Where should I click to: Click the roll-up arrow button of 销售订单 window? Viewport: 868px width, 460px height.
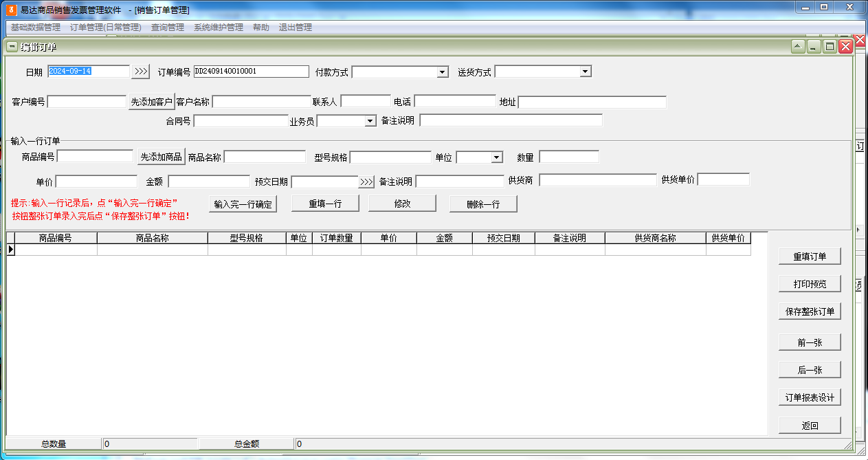798,47
